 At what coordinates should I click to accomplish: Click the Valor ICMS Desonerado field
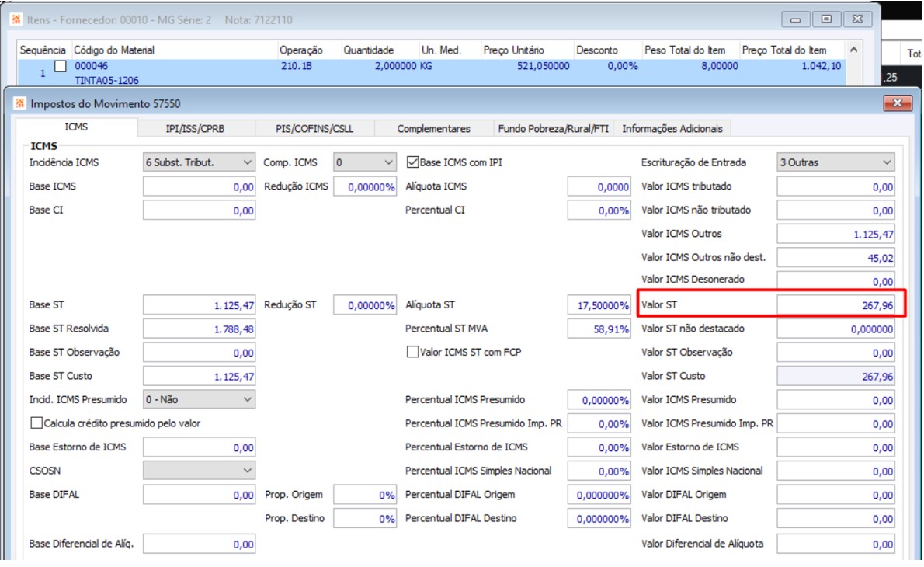pyautogui.click(x=835, y=280)
